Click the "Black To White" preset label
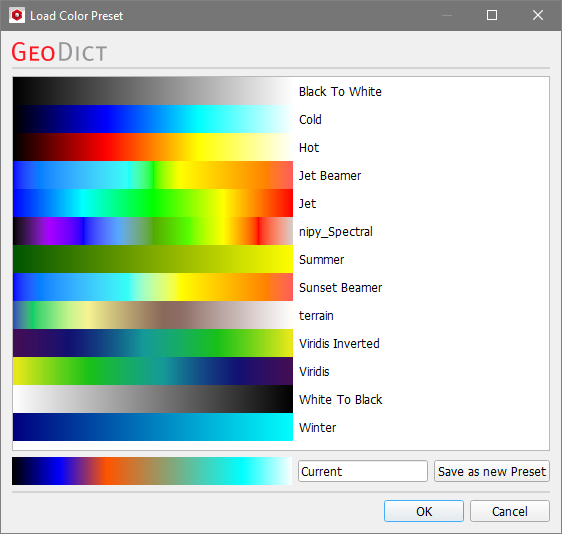This screenshot has height=534, width=562. coord(340,92)
